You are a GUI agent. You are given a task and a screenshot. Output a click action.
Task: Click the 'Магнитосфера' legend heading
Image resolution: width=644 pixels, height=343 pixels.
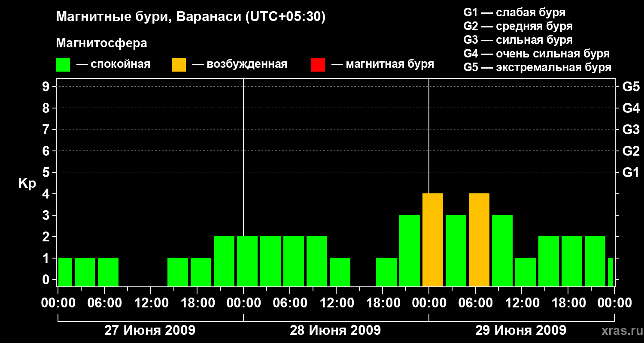click(101, 43)
